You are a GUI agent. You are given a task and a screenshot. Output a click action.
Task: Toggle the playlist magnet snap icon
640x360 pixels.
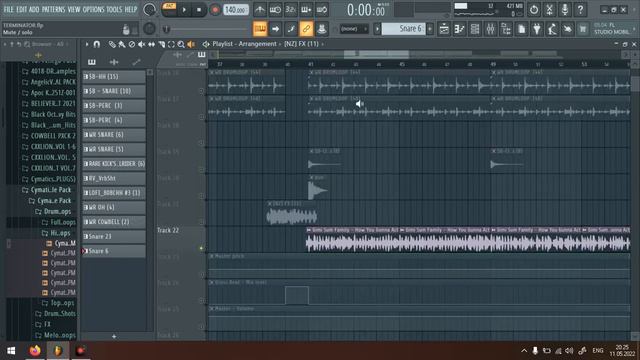96,44
